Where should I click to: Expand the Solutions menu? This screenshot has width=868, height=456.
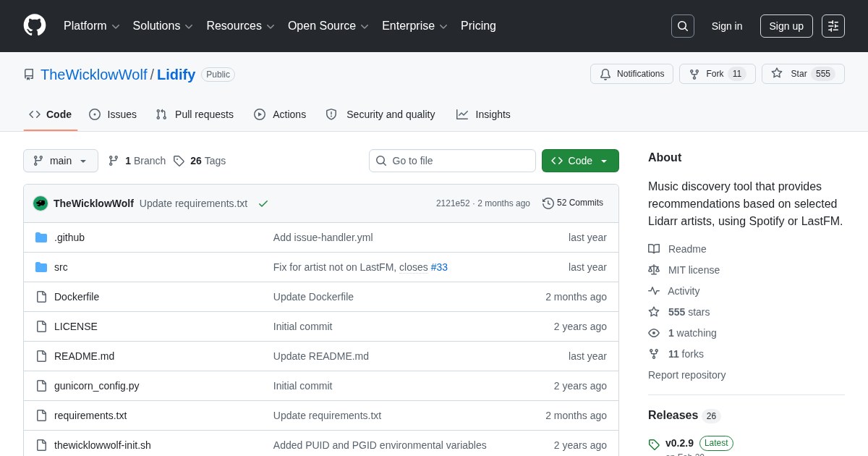tap(163, 26)
